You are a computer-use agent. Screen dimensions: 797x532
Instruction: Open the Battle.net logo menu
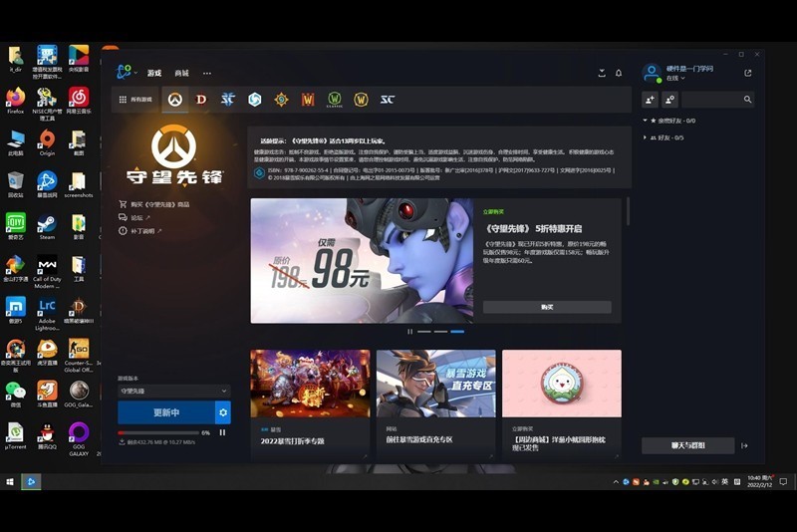[x=126, y=72]
